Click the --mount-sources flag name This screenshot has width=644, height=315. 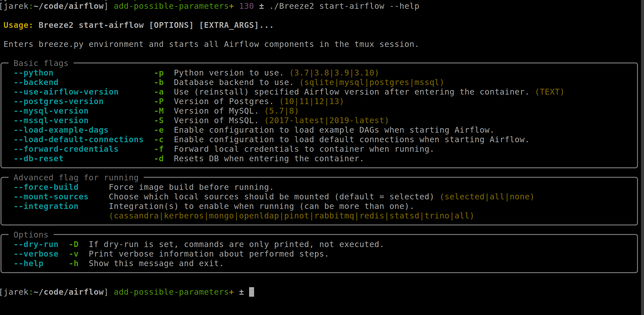click(x=51, y=197)
